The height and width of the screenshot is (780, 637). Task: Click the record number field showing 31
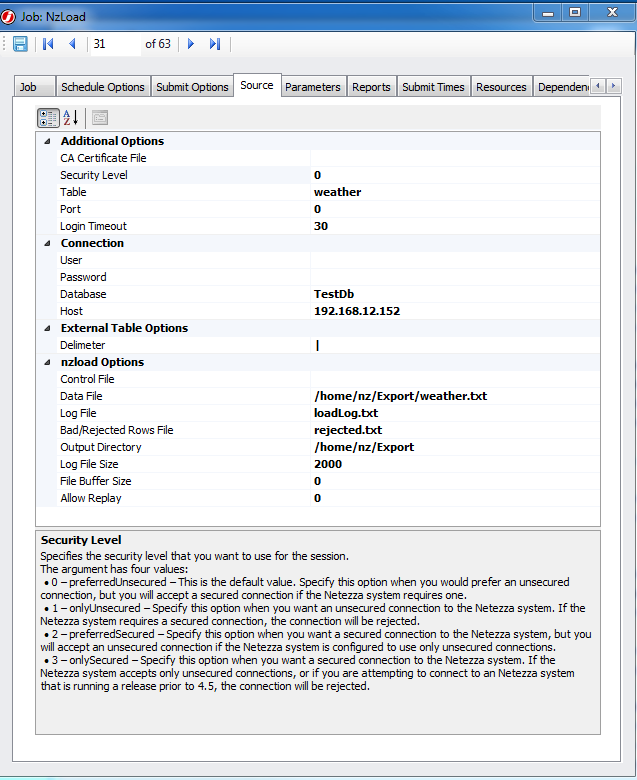[x=115, y=44]
